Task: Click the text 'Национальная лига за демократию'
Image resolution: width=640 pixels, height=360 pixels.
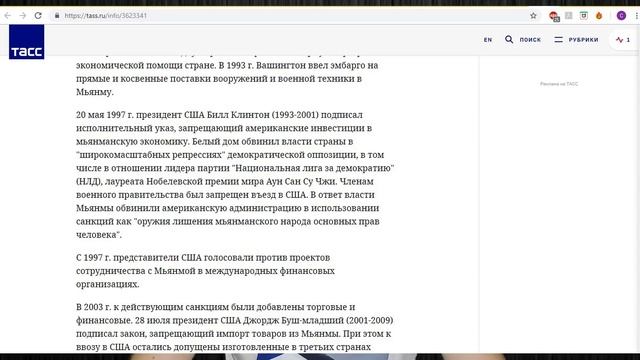Action: coord(313,168)
